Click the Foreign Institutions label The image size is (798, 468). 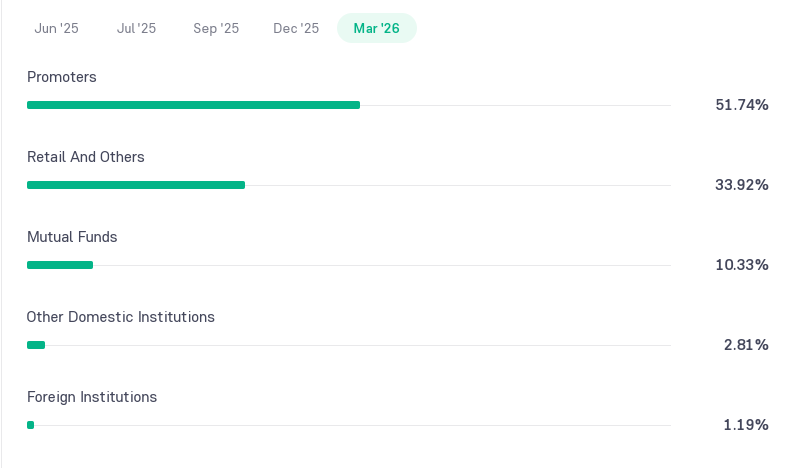coord(92,397)
